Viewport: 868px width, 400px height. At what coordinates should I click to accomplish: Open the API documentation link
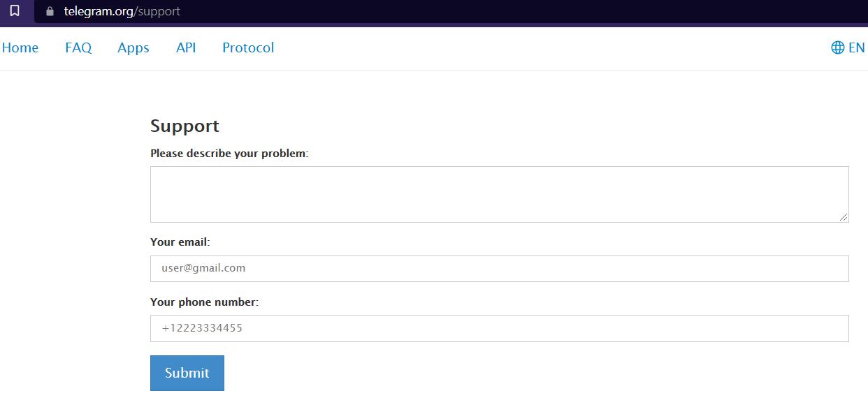point(186,47)
